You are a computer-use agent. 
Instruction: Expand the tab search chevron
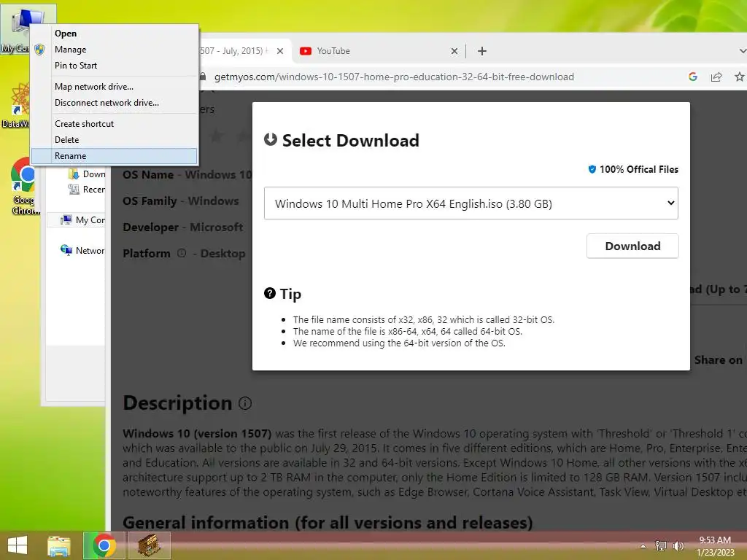[x=742, y=51]
